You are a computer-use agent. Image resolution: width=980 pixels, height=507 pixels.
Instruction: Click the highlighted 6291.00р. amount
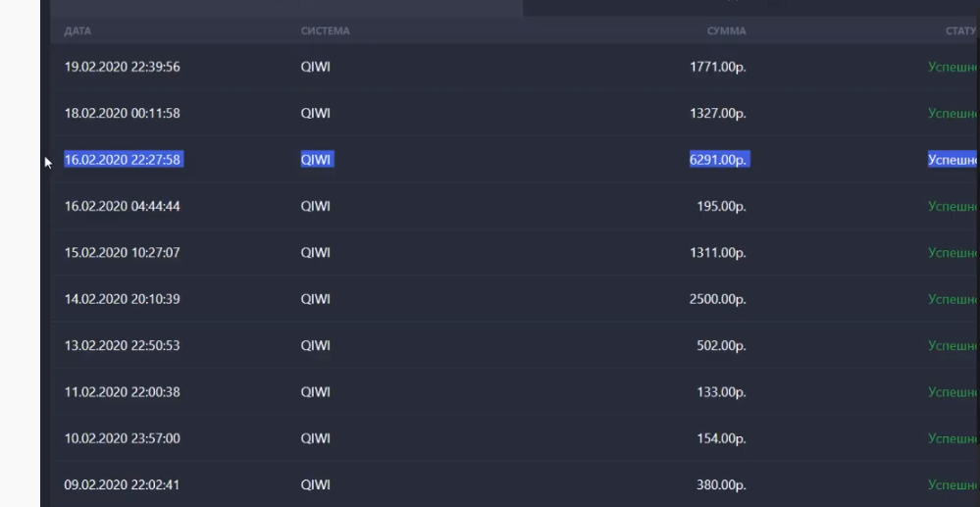[719, 160]
